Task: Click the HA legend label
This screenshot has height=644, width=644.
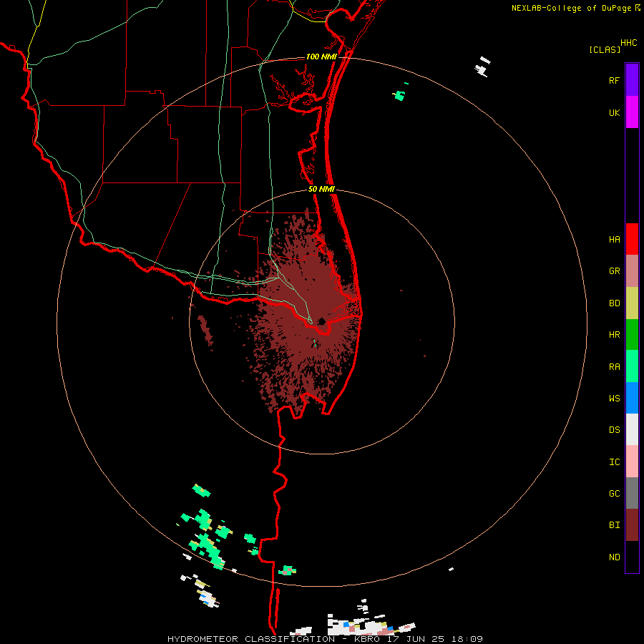Action: [614, 240]
